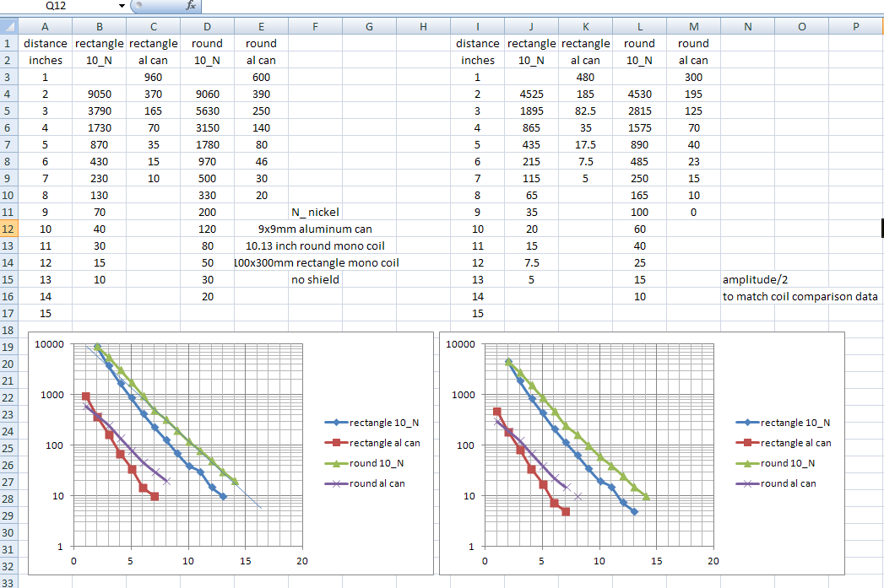Click 'round 10_N' legend in right chart
This screenshot has height=588, width=884.
[x=791, y=463]
